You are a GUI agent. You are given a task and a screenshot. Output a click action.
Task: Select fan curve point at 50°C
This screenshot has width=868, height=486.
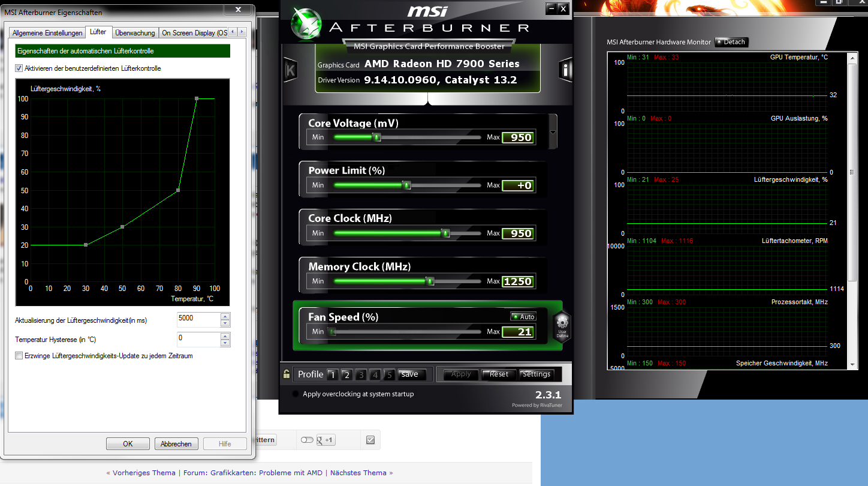point(122,227)
